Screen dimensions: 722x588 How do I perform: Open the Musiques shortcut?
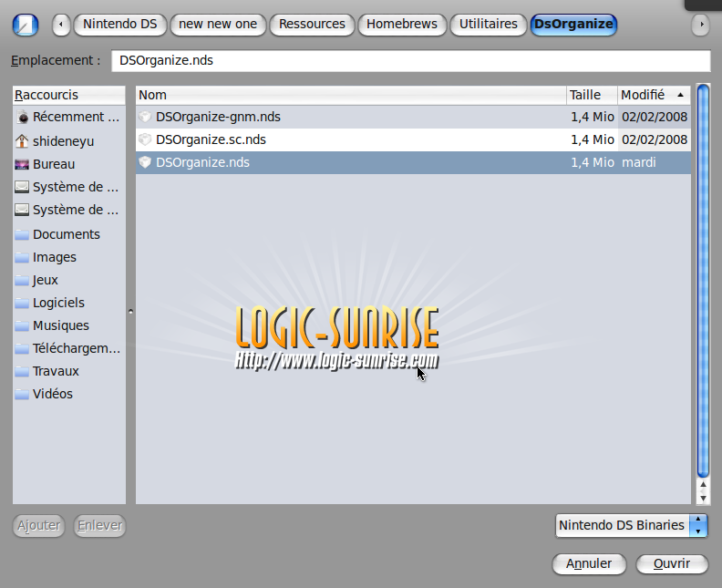69,325
